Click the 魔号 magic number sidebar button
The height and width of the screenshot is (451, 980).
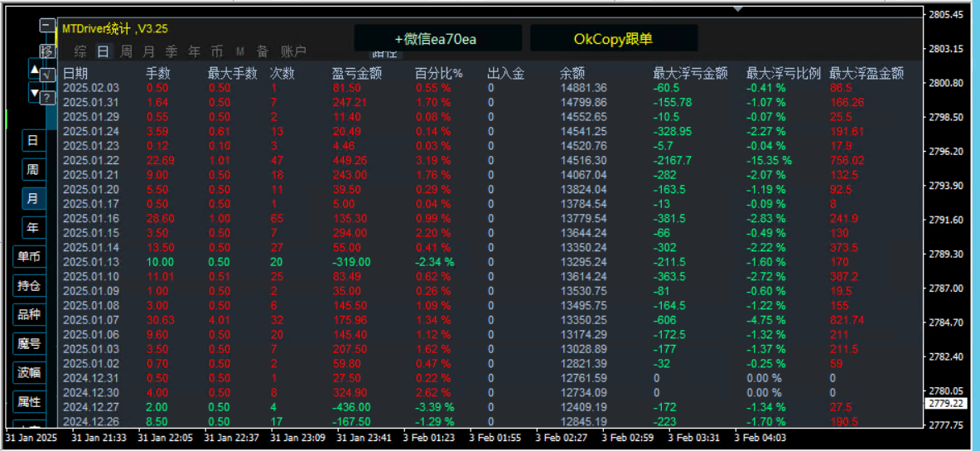point(29,343)
